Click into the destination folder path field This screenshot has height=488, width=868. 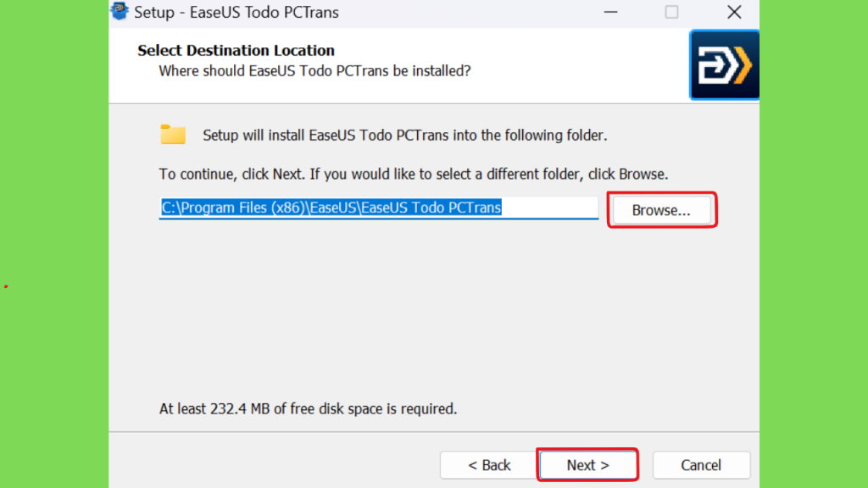(379, 208)
